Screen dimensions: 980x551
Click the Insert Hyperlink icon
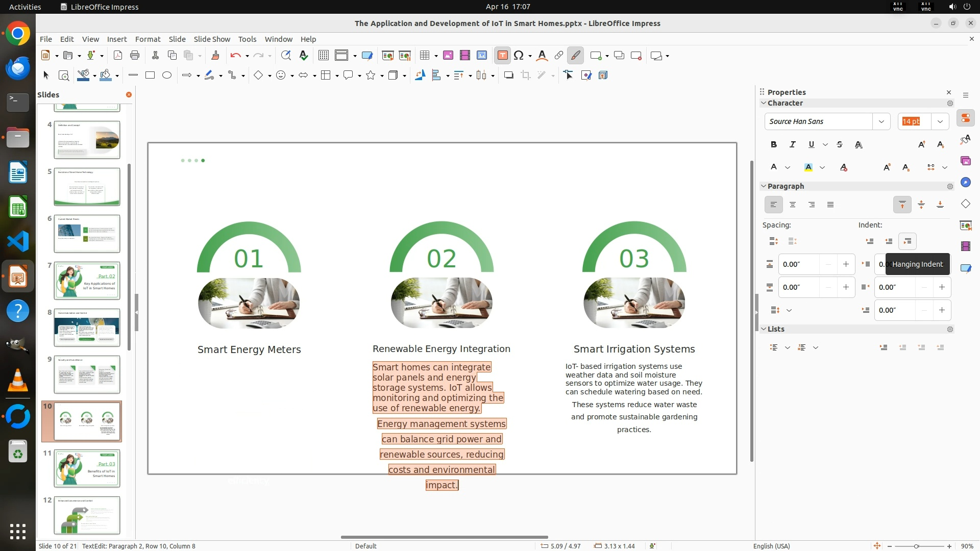tap(559, 56)
